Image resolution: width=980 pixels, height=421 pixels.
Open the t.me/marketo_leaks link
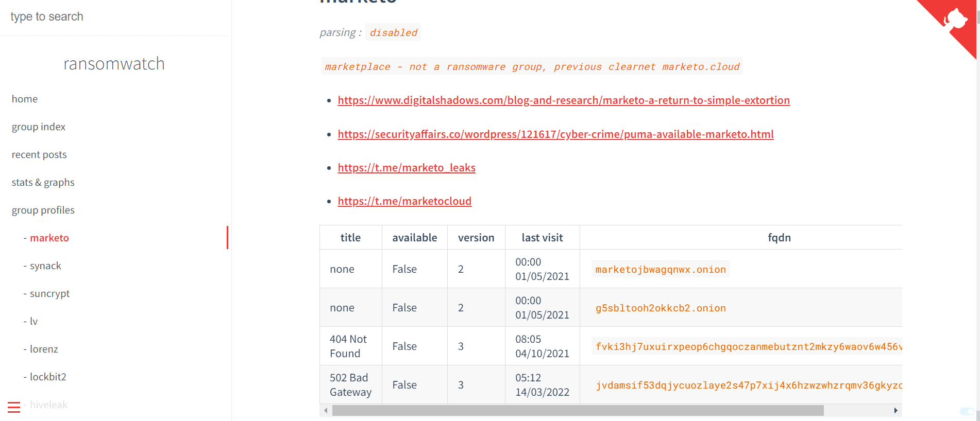[x=407, y=168]
